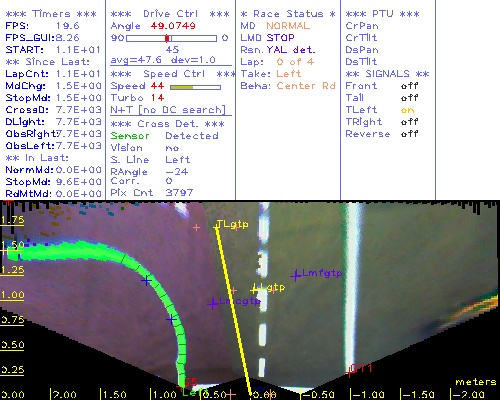Toggle the Reverse signal 'off' status
The width and height of the screenshot is (500, 400).
409,134
